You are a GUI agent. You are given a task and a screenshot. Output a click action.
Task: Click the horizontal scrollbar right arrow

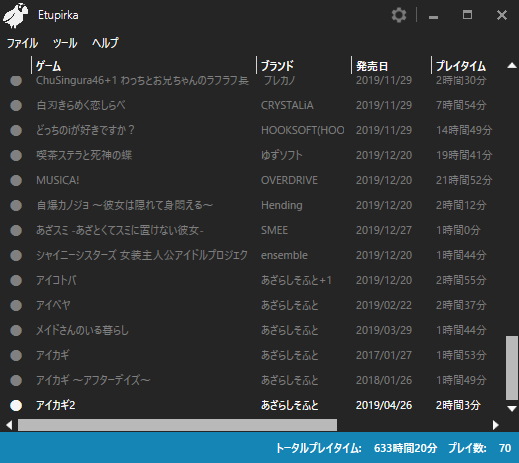click(x=496, y=425)
